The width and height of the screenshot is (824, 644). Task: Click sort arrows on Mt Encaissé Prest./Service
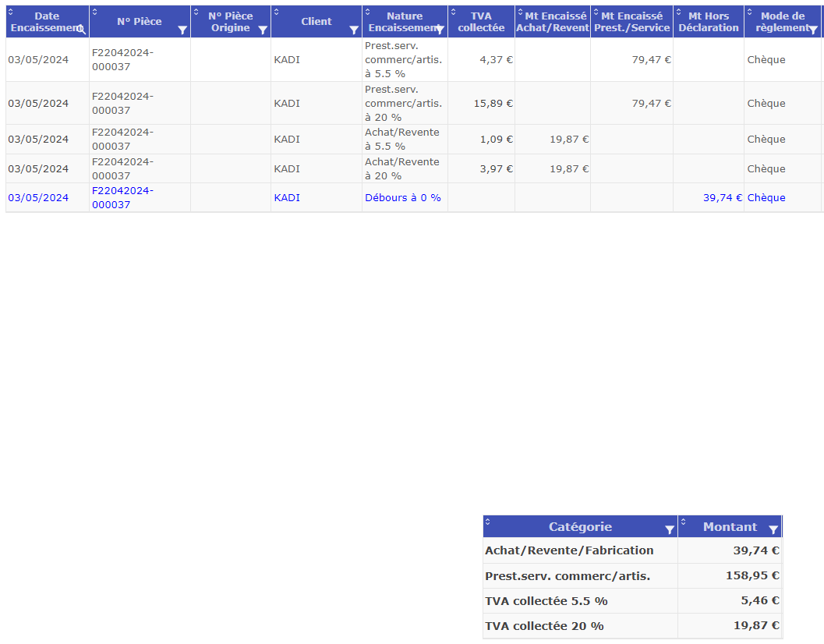tap(596, 12)
